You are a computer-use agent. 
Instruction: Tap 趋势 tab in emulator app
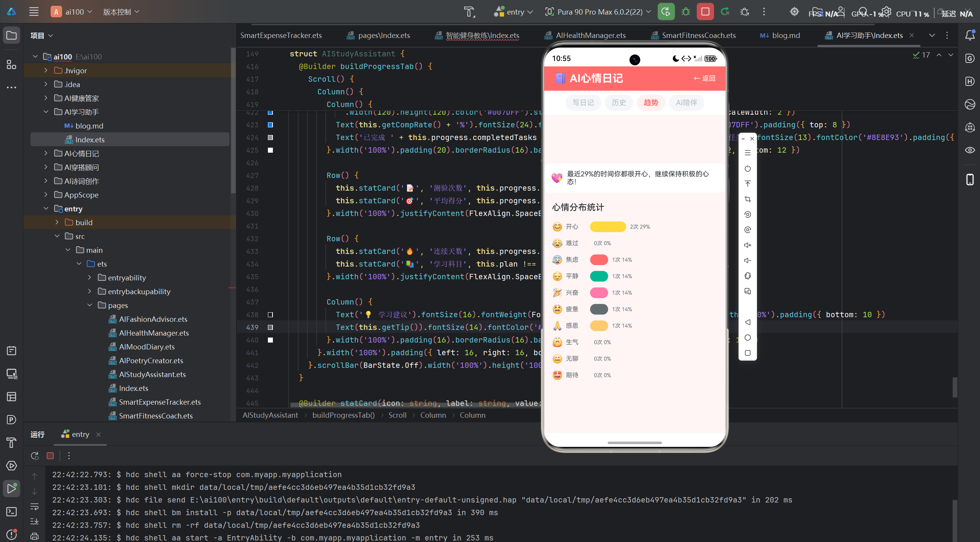[x=651, y=103]
